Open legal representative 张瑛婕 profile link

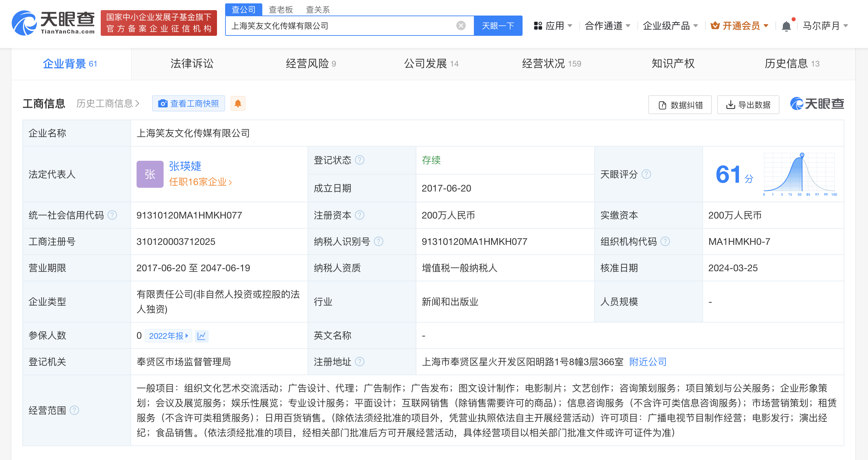tap(185, 166)
